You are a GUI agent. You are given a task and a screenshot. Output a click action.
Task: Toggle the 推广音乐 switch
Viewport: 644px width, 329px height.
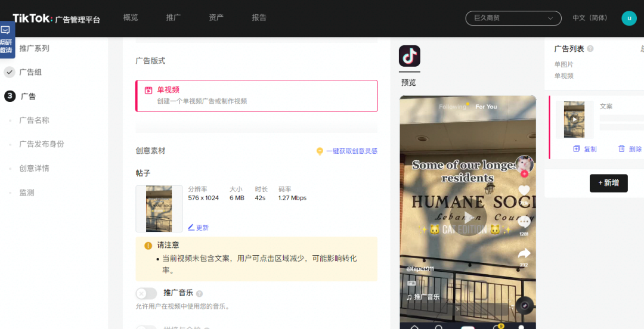147,293
